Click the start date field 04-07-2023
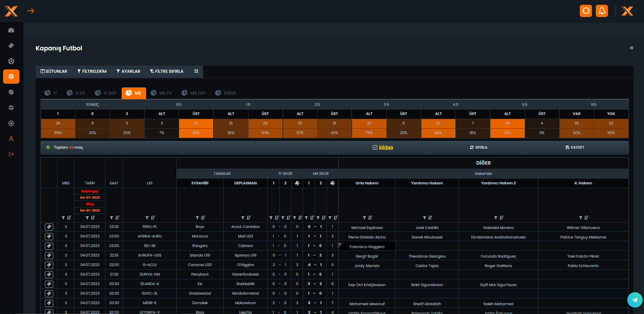Viewport: 644px width, 314px height. click(x=90, y=197)
